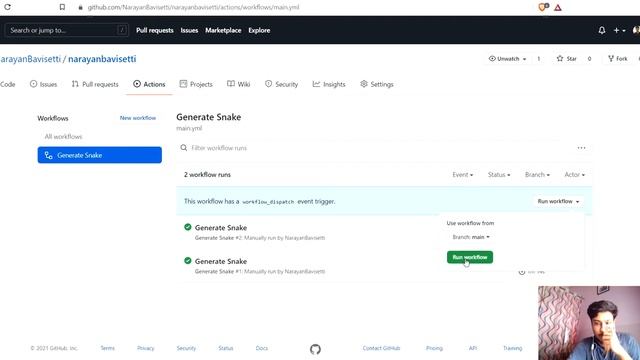
Task: Click success check icon of run #2
Action: (188, 227)
